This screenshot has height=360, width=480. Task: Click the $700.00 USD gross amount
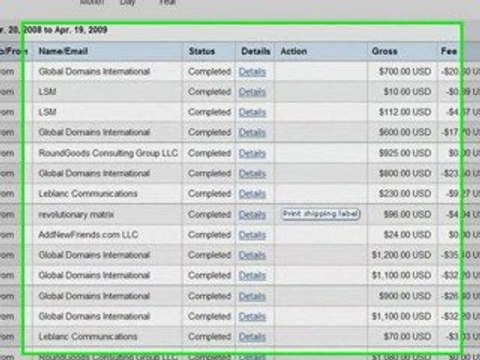[x=405, y=72]
